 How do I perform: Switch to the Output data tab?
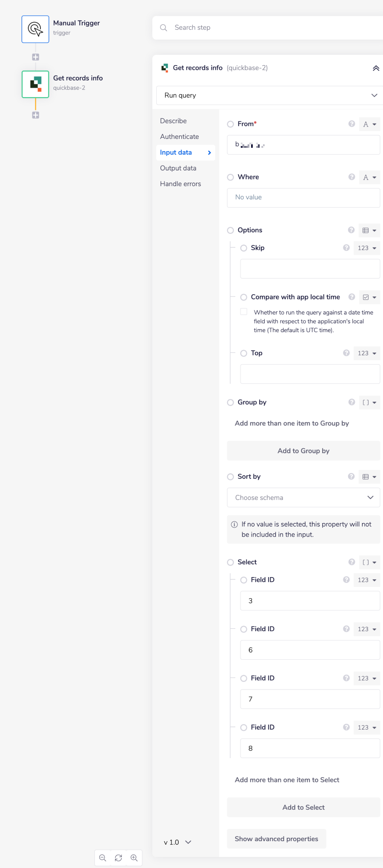tap(178, 168)
